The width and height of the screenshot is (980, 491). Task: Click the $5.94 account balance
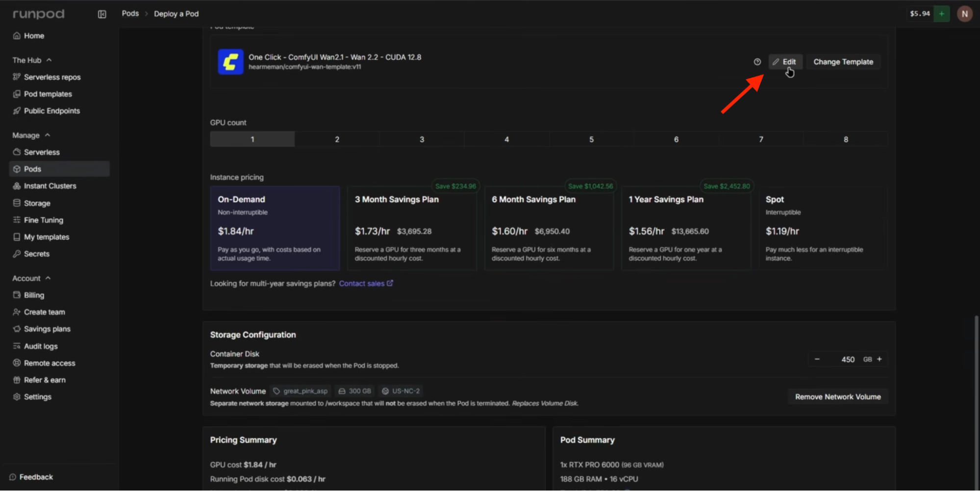[920, 14]
